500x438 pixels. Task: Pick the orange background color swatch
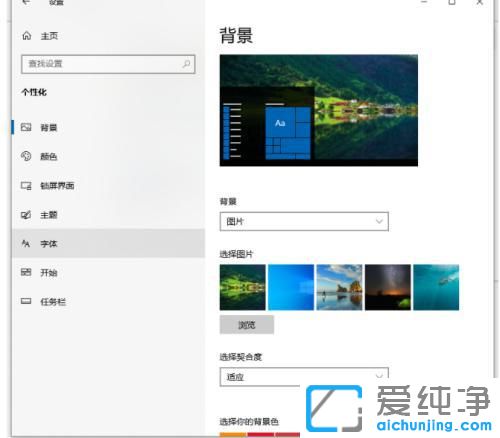pyautogui.click(x=233, y=435)
